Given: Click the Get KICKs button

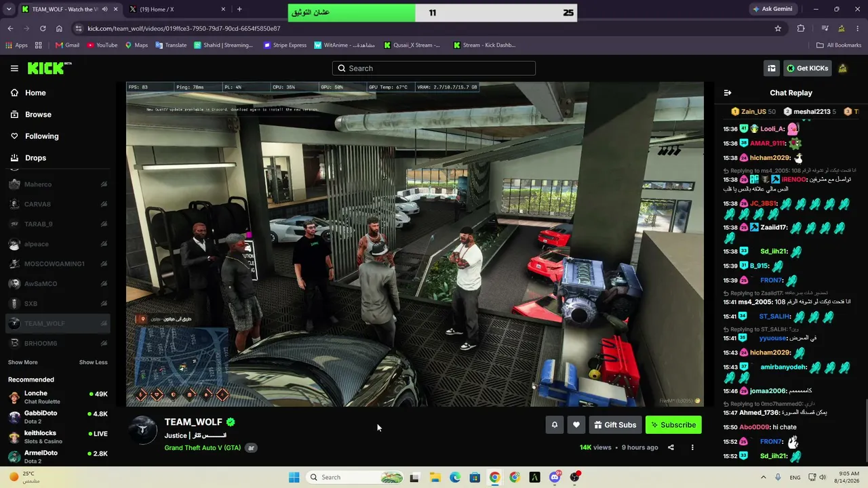Looking at the screenshot, I should pos(807,68).
